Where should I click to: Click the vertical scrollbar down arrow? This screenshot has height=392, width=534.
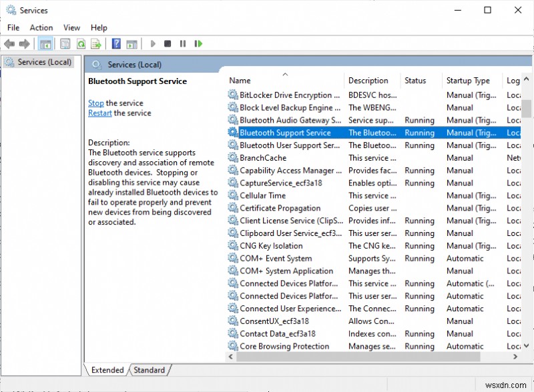[x=527, y=346]
